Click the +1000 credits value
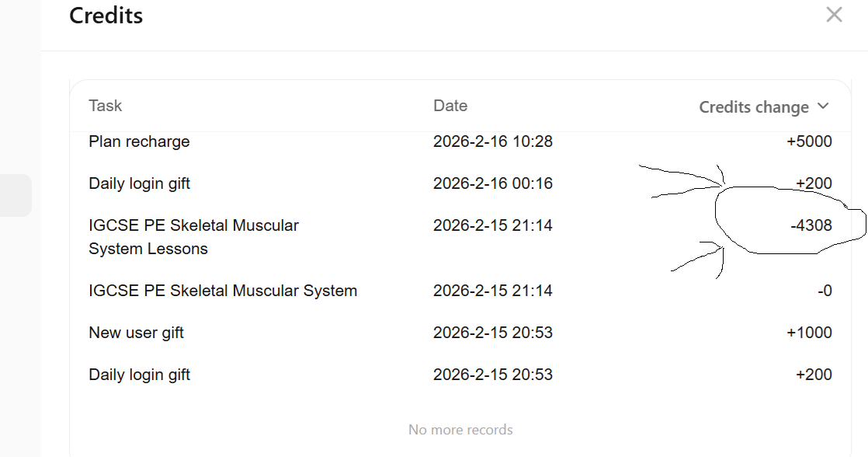Screen dimensions: 868x457 pos(809,333)
